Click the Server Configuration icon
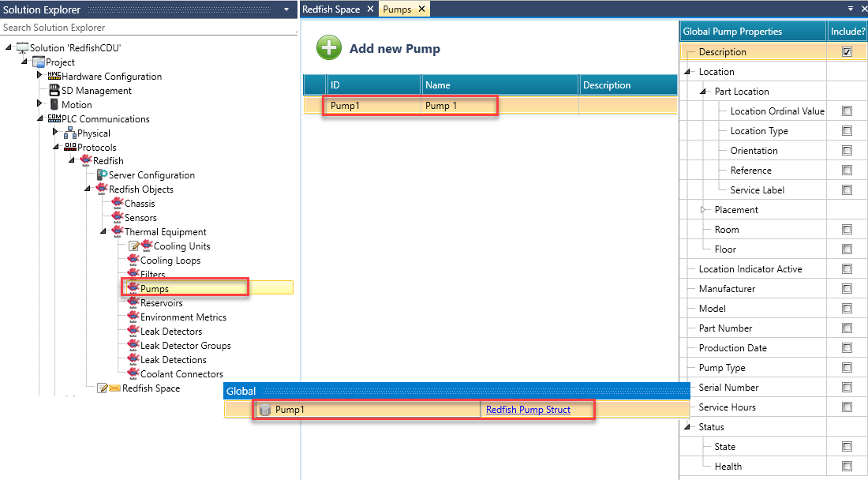 pyautogui.click(x=102, y=175)
